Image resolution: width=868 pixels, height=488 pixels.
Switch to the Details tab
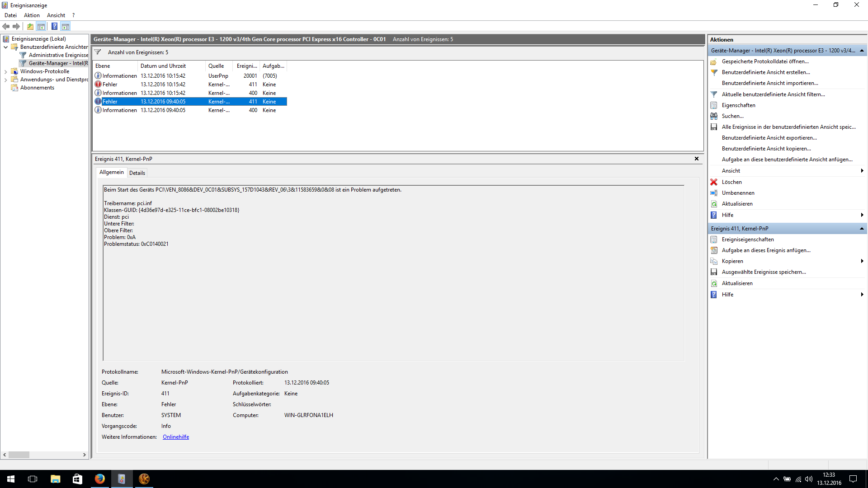click(x=137, y=173)
